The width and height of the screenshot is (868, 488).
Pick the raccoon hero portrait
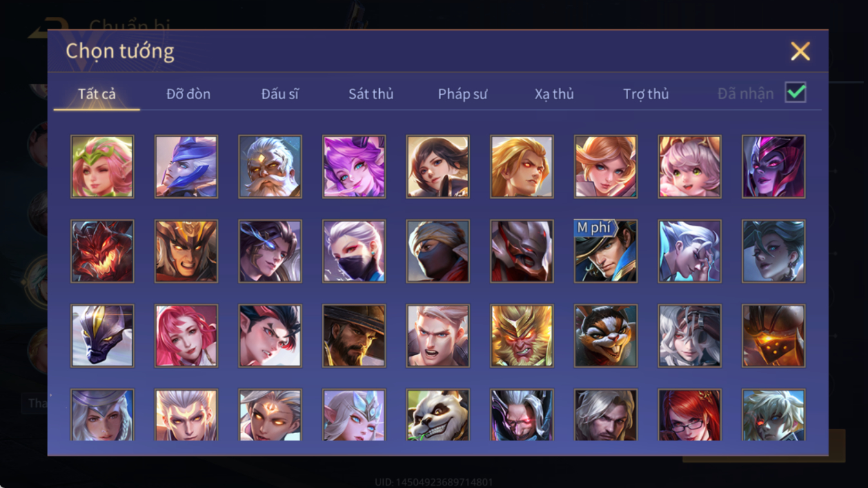click(x=606, y=336)
